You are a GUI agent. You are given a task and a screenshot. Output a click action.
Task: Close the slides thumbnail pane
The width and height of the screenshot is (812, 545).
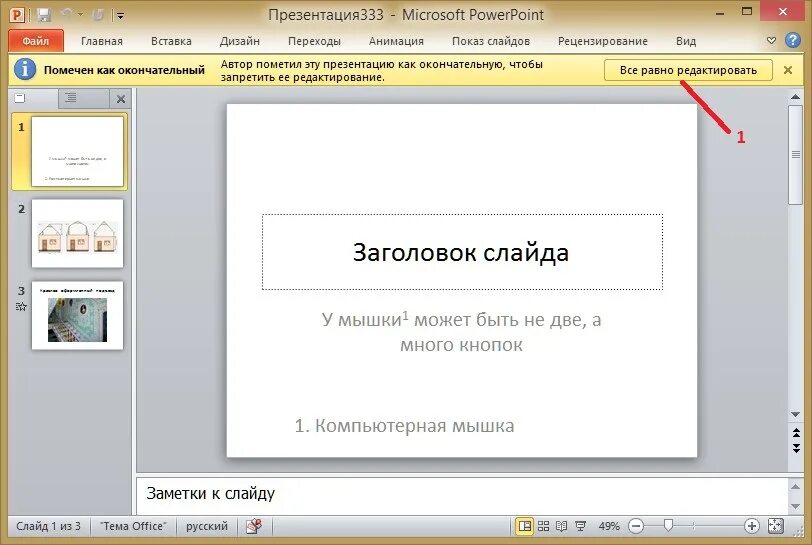pyautogui.click(x=121, y=99)
